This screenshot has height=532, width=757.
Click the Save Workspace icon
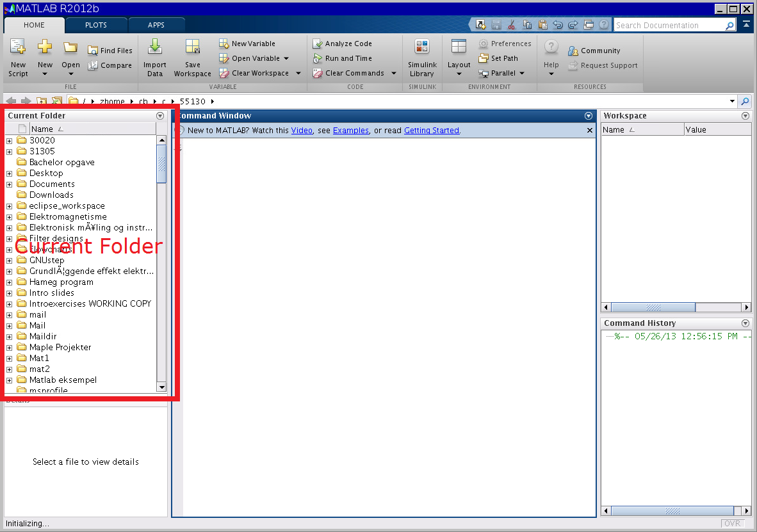tap(193, 46)
